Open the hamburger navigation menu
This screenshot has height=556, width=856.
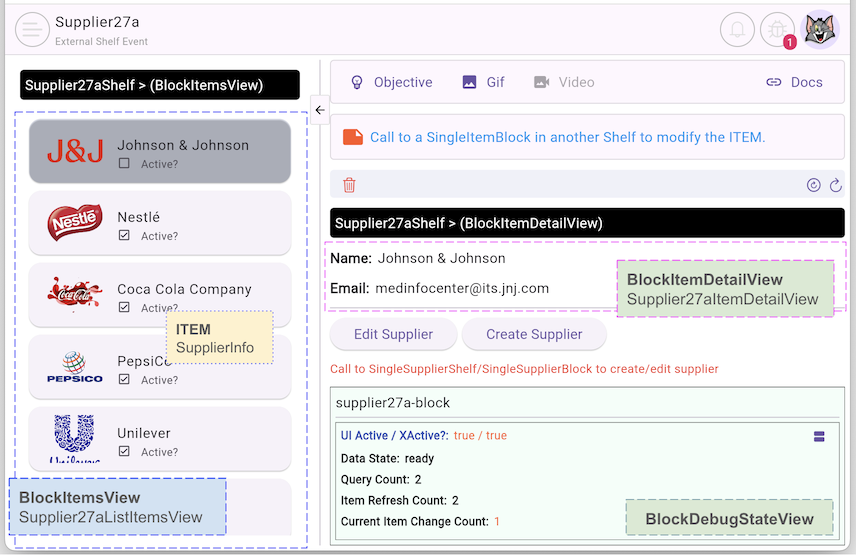pos(33,29)
